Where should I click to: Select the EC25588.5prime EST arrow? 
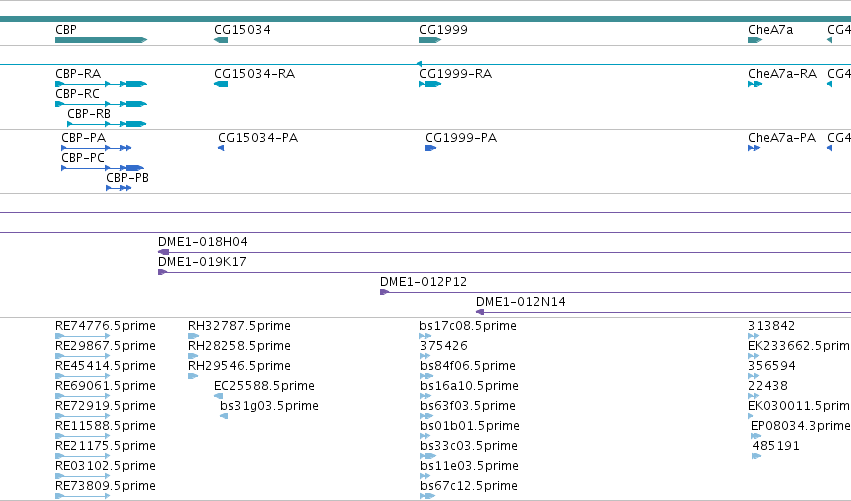219,396
